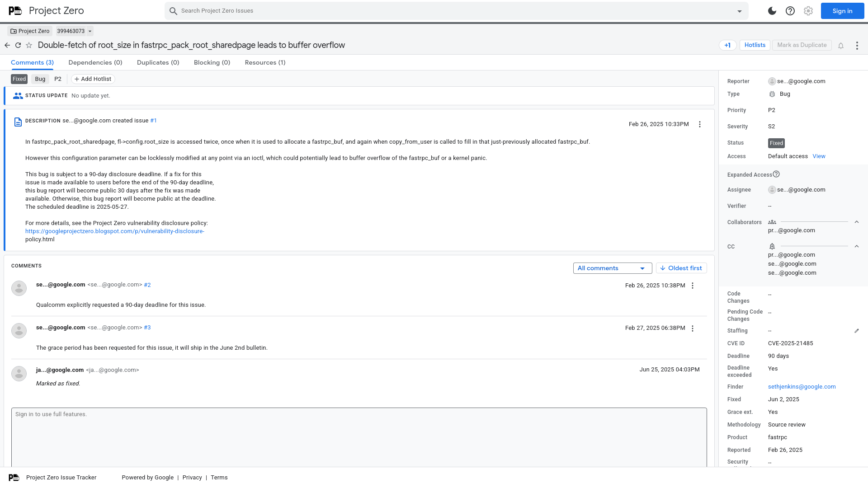This screenshot has width=868, height=488.
Task: Expand the search options dropdown arrow
Action: tap(740, 11)
